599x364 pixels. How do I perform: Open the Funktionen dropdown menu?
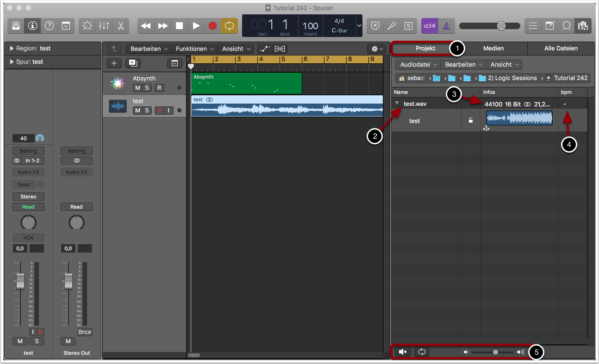[194, 49]
